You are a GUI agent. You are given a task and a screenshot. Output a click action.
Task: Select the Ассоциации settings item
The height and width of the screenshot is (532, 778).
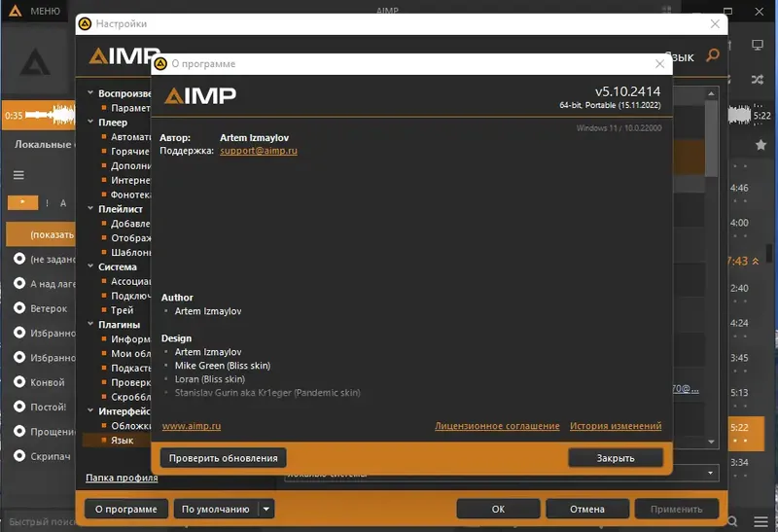point(131,281)
